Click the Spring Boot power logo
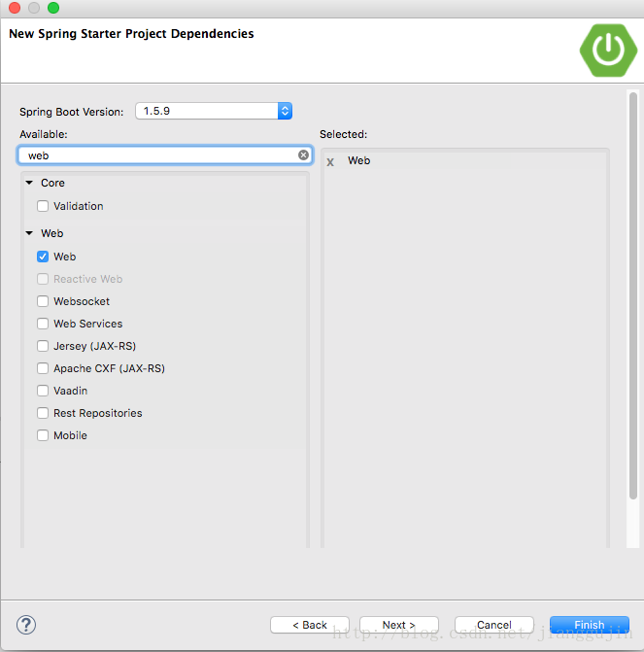 click(x=608, y=51)
